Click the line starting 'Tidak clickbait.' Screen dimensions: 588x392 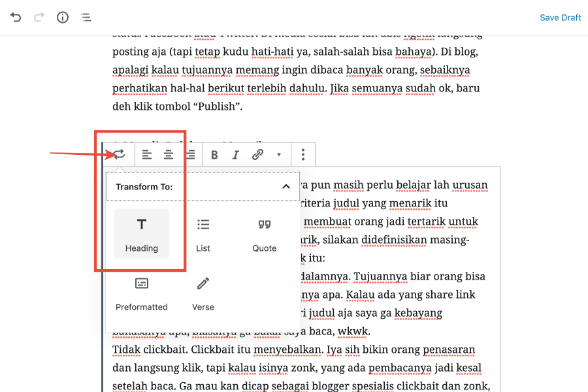(293, 350)
